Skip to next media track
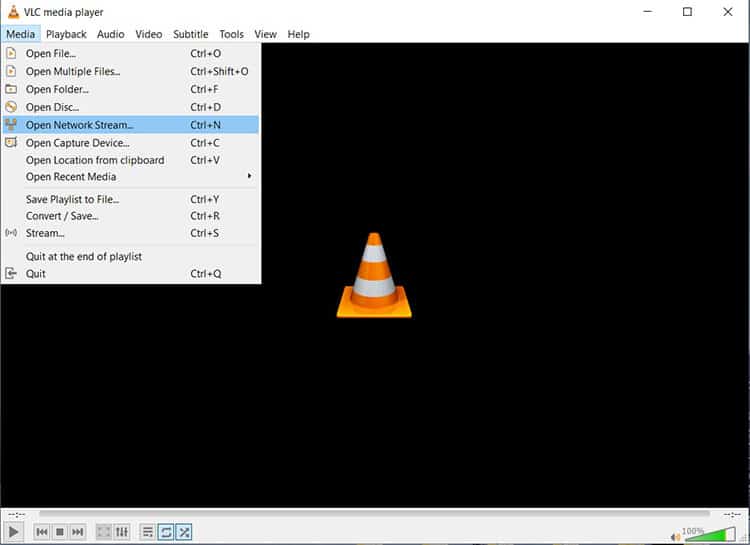Screen dimensions: 750x545 coord(77,532)
